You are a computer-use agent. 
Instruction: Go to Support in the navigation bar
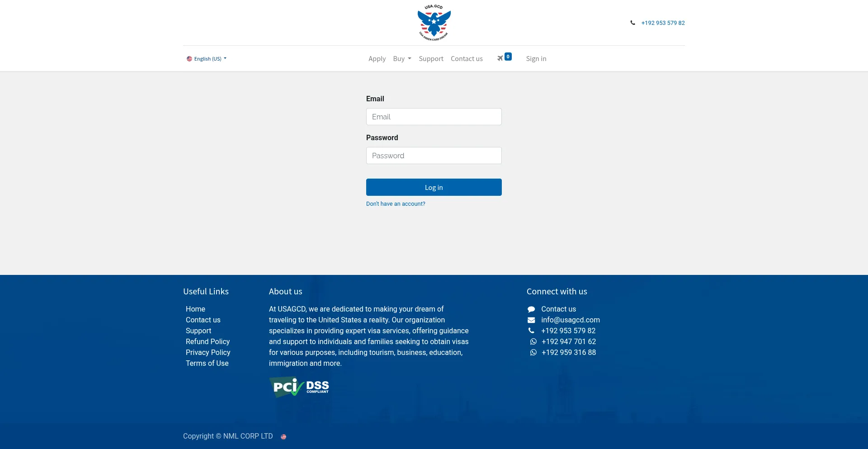pyautogui.click(x=431, y=59)
